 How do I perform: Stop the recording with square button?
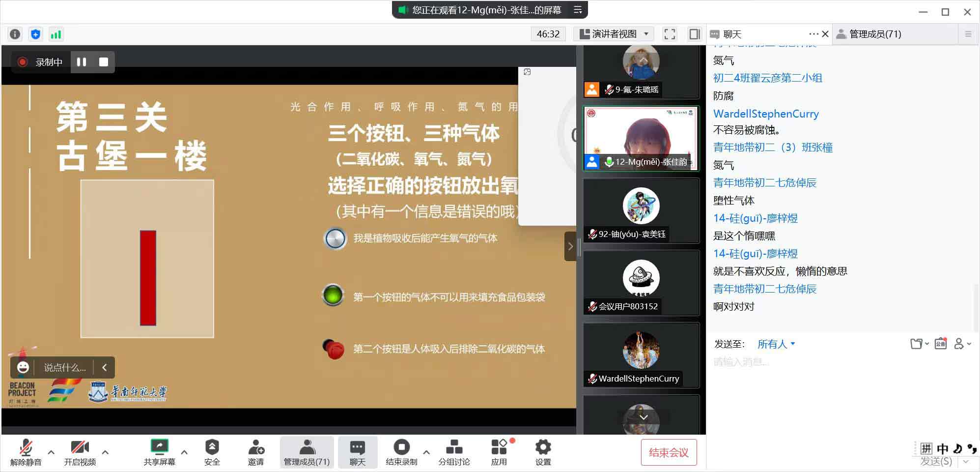(104, 62)
